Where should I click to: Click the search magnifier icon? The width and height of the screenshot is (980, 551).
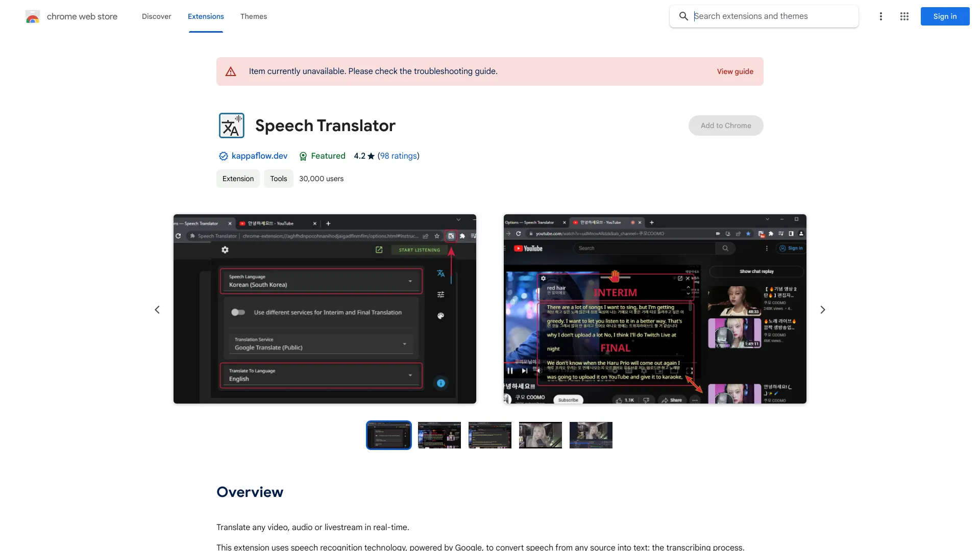pyautogui.click(x=683, y=16)
